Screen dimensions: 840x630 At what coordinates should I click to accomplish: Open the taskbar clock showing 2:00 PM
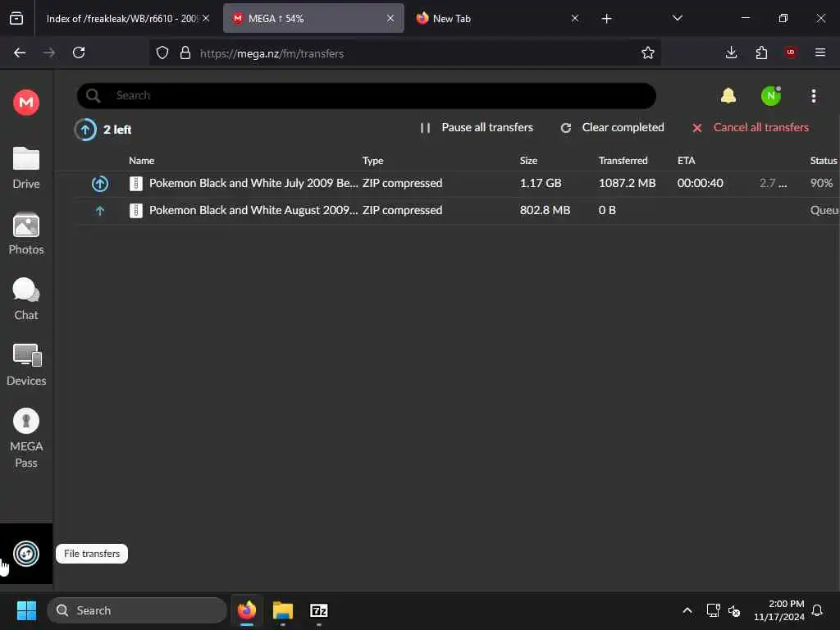[779, 610]
